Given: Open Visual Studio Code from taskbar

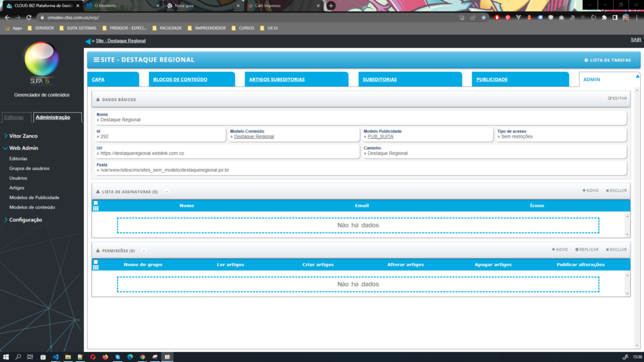Looking at the screenshot, I should click(55, 357).
